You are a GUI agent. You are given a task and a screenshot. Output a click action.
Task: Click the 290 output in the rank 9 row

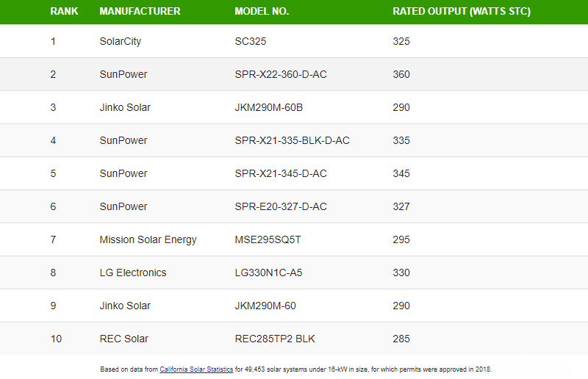pyautogui.click(x=401, y=306)
